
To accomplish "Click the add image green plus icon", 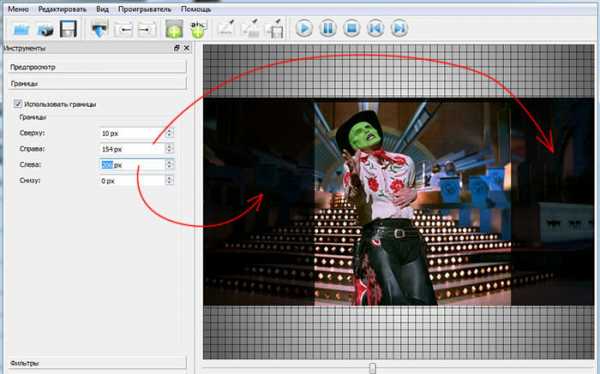I will 174,29.
